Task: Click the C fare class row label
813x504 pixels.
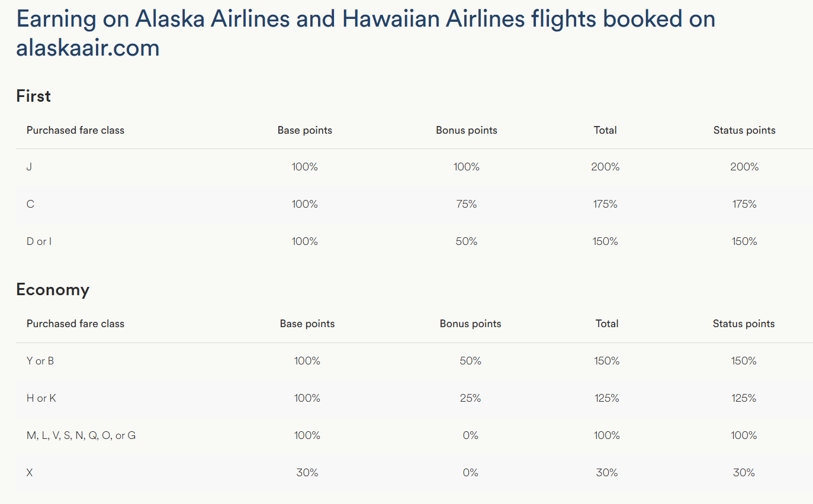Action: (30, 204)
